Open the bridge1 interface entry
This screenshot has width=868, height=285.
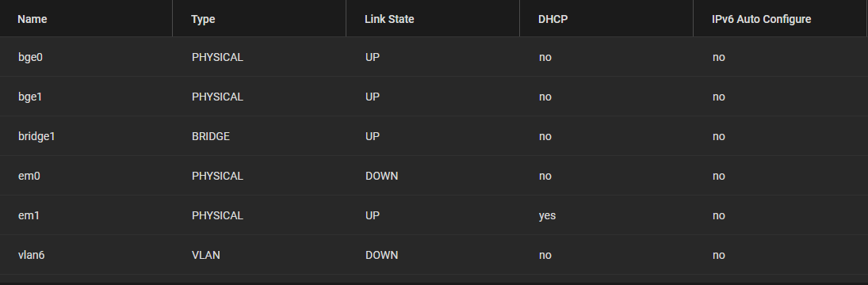[x=36, y=136]
